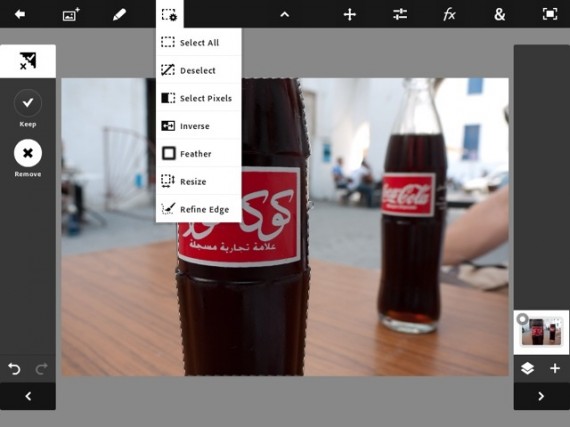Activate the Remove X mode
Image resolution: width=570 pixels, height=427 pixels.
pos(28,153)
